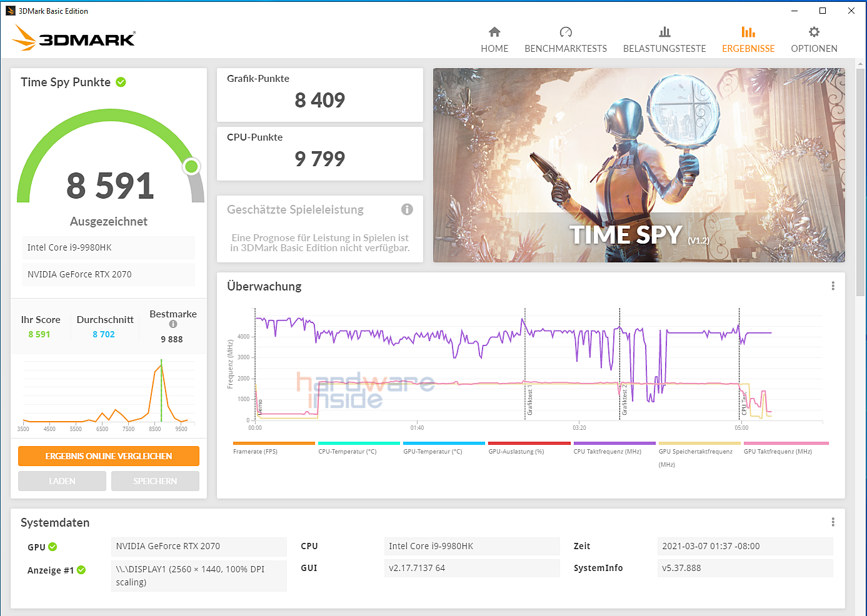The image size is (867, 616).
Task: Click the info icon beside Geschätzte Spieleleistung
Action: point(407,210)
